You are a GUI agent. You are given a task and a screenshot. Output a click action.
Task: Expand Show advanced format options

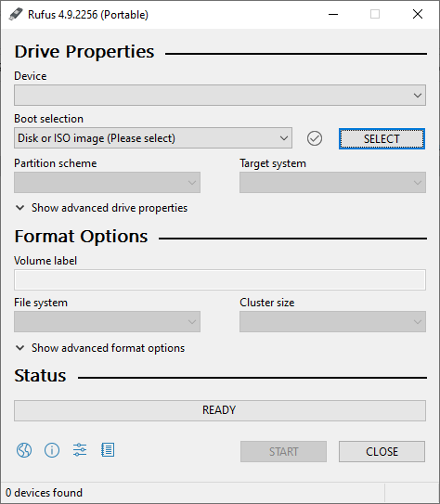(100, 348)
